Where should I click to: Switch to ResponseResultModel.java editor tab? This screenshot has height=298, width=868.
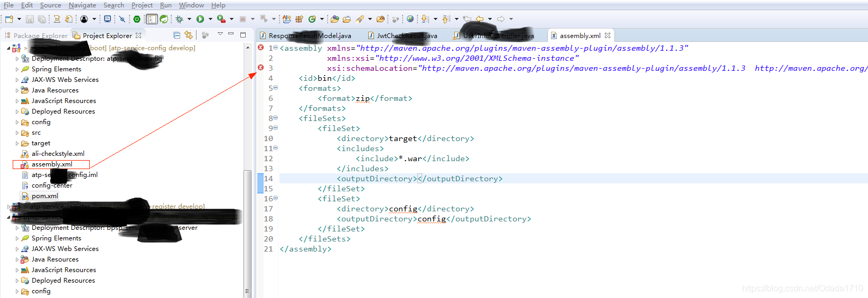pyautogui.click(x=305, y=35)
